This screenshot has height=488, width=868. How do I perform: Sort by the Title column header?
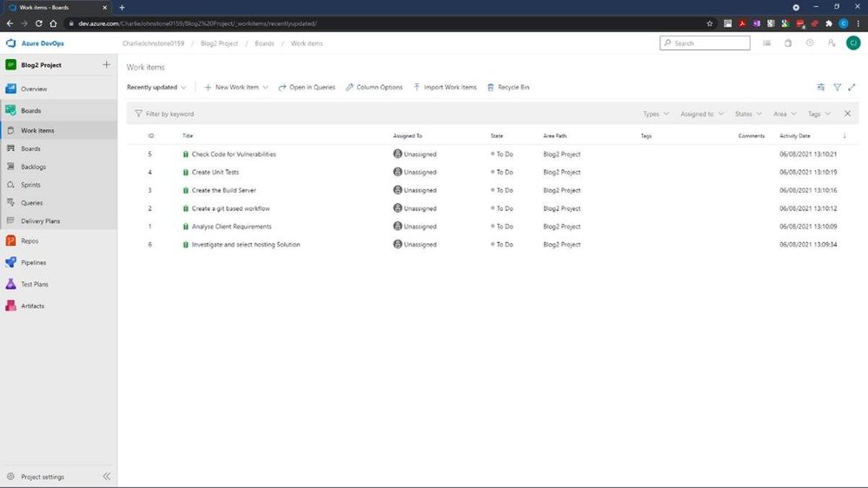(188, 135)
